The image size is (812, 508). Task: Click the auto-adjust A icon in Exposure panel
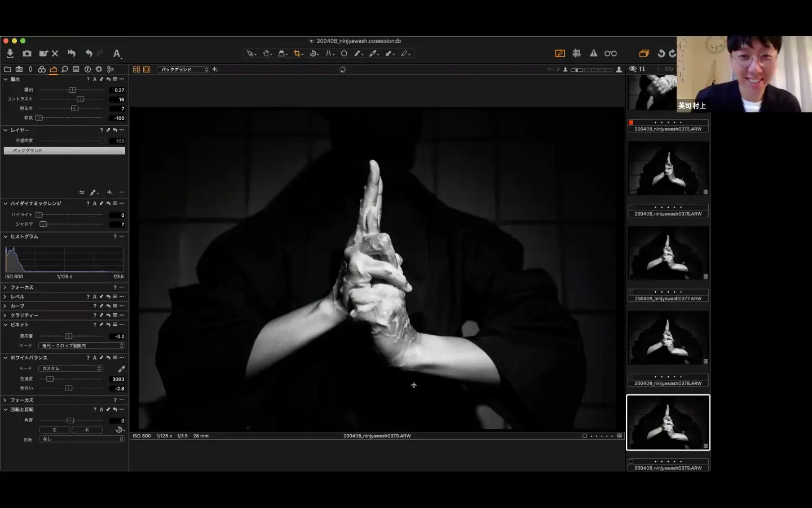95,80
